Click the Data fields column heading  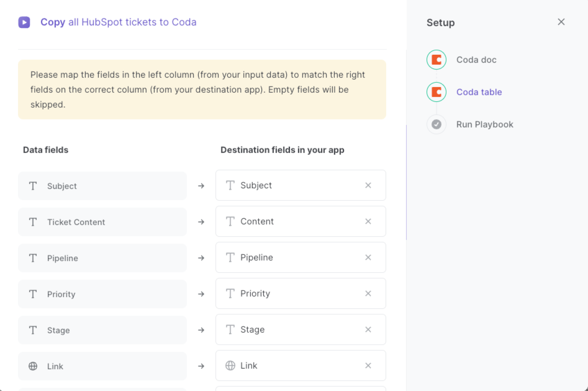pos(46,150)
